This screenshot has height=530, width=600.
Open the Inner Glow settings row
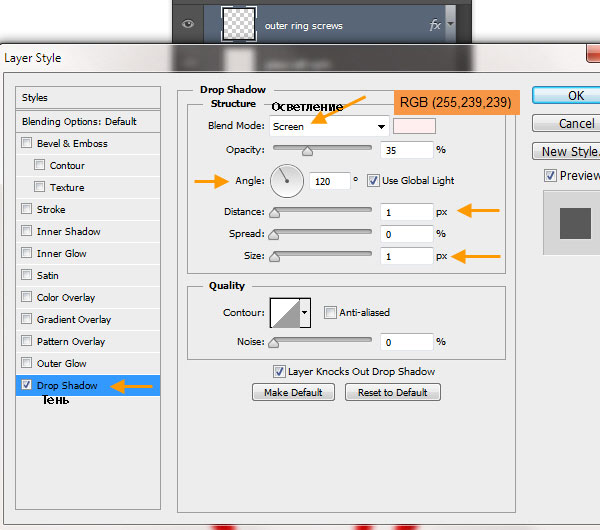(88, 253)
